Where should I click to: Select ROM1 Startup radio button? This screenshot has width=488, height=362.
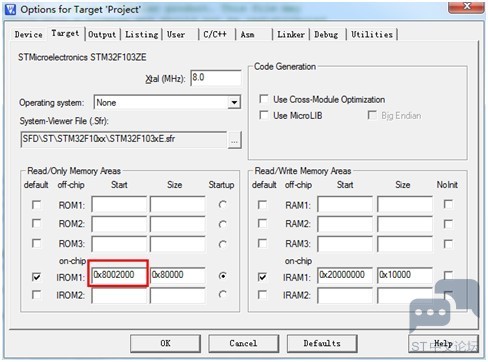click(223, 204)
